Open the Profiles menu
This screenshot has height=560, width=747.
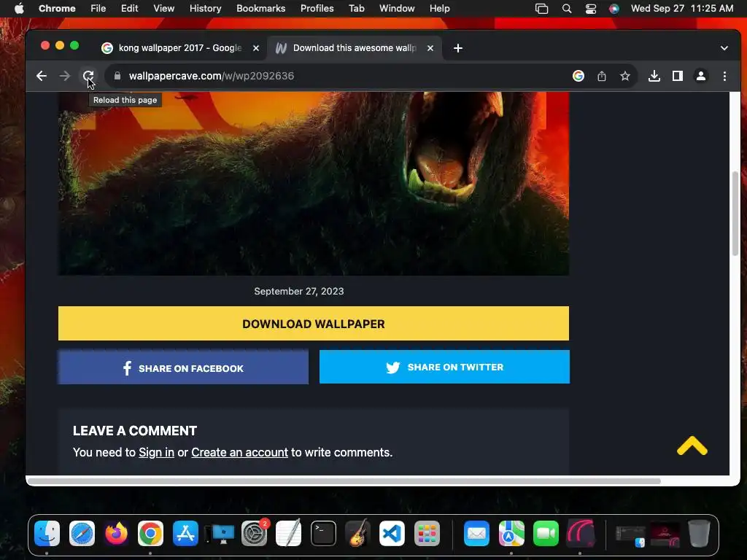click(x=317, y=8)
